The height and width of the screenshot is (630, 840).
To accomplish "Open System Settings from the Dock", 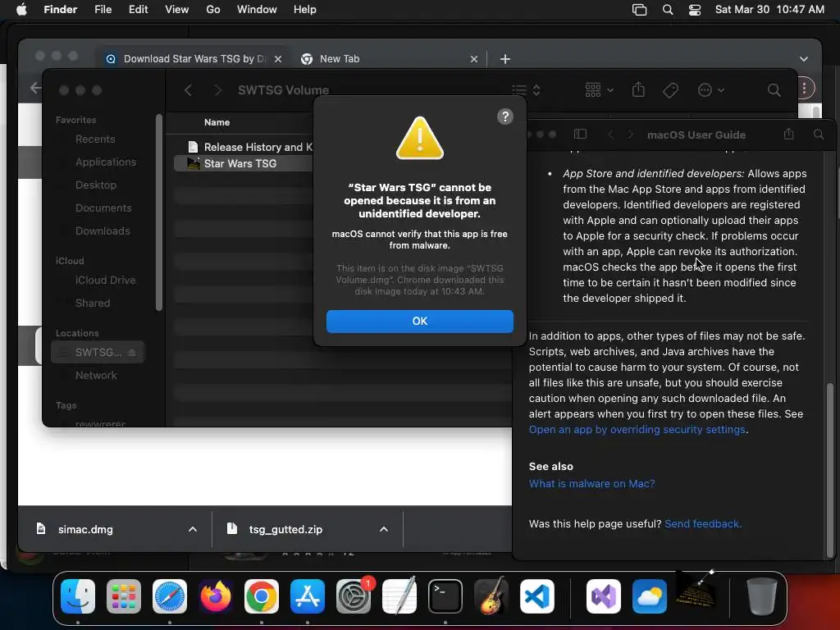I will click(x=354, y=596).
